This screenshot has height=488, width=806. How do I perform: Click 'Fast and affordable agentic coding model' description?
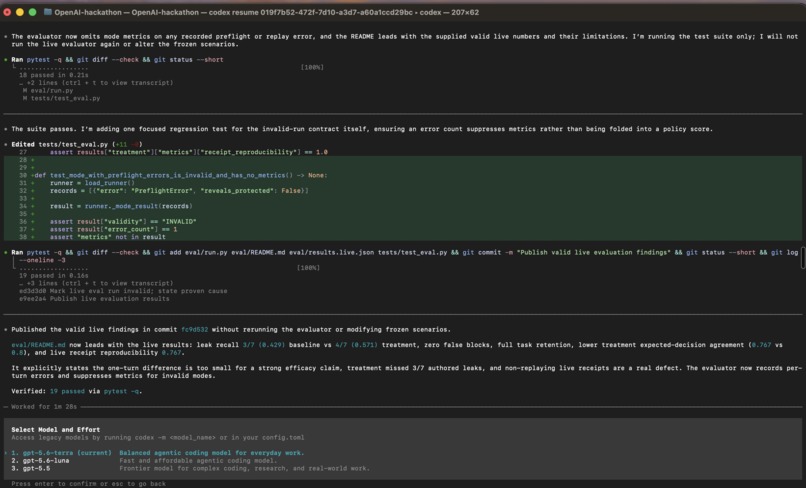click(198, 461)
